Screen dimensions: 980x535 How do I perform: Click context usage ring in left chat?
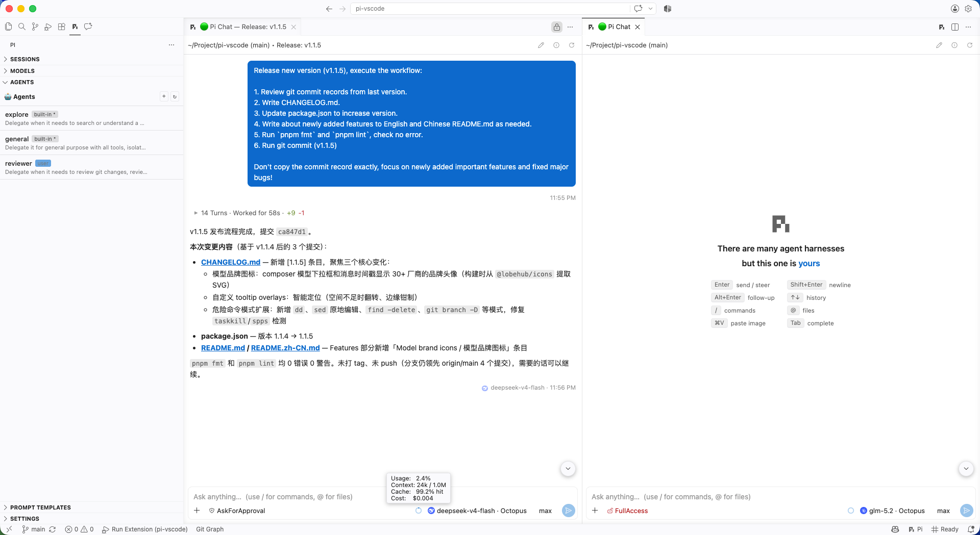(419, 511)
